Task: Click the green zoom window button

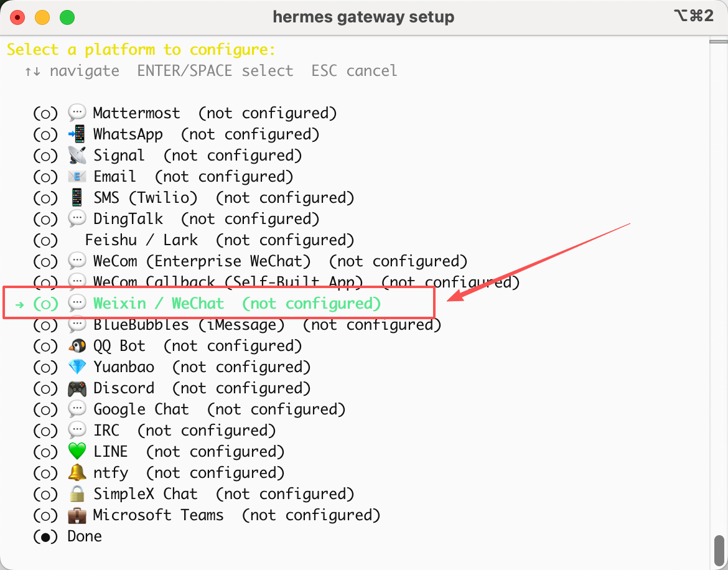Action: click(67, 17)
